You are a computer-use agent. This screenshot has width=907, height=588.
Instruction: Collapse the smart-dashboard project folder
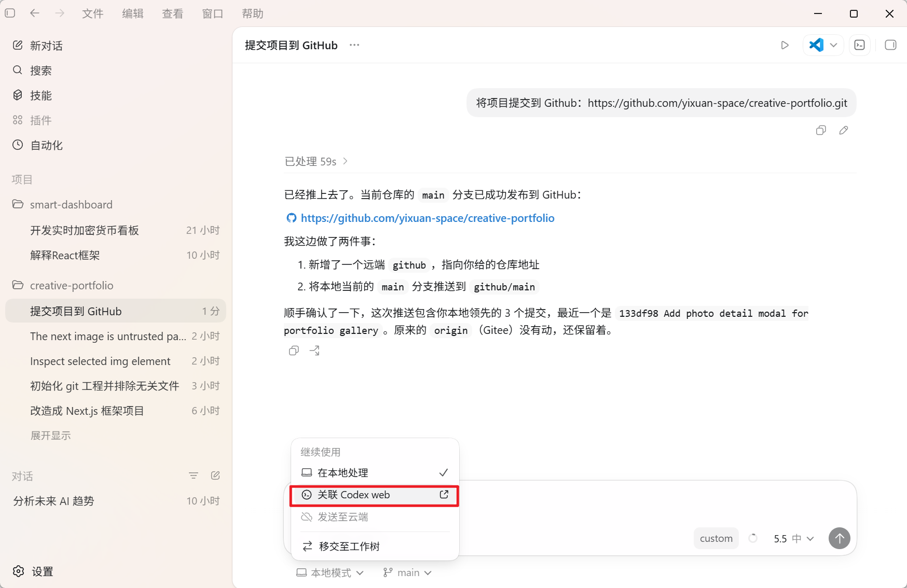(116, 204)
